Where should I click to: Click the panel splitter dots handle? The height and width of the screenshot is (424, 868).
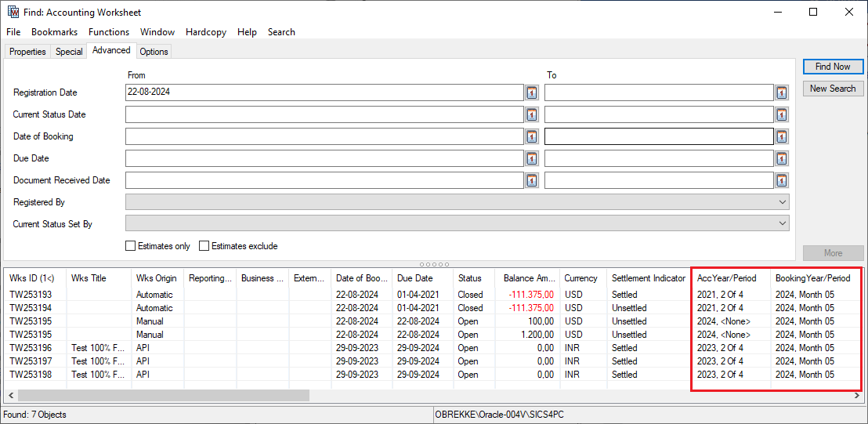coord(434,265)
